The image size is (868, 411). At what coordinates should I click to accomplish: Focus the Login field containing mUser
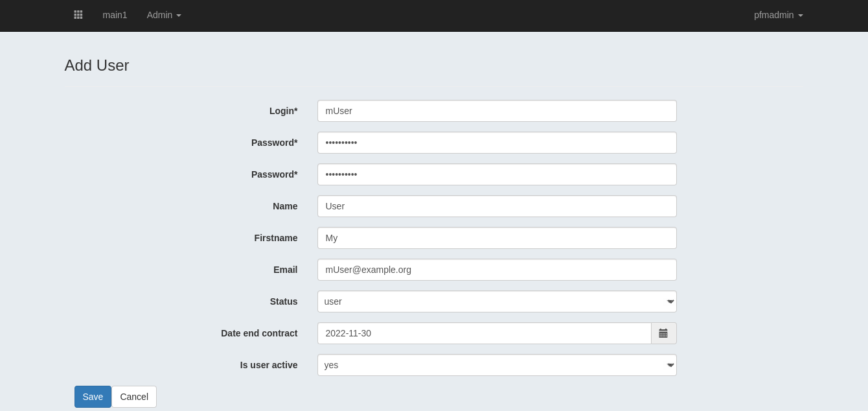pos(497,111)
